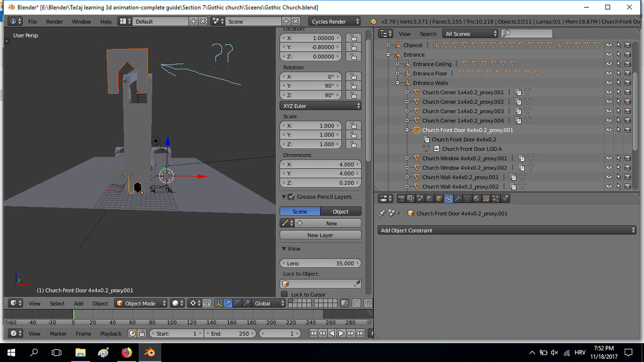
Task: Open the Playback menu in timeline
Action: click(x=111, y=333)
